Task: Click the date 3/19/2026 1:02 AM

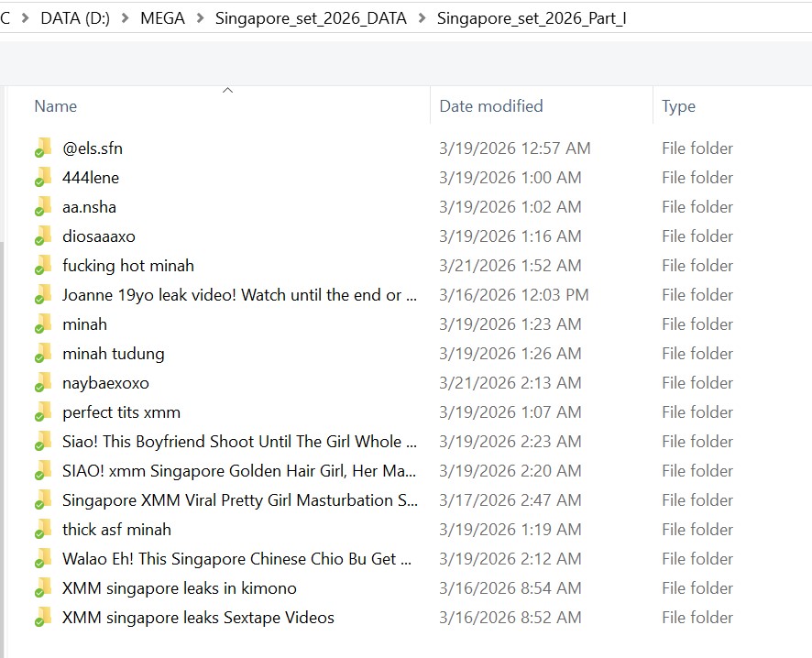Action: click(x=510, y=207)
